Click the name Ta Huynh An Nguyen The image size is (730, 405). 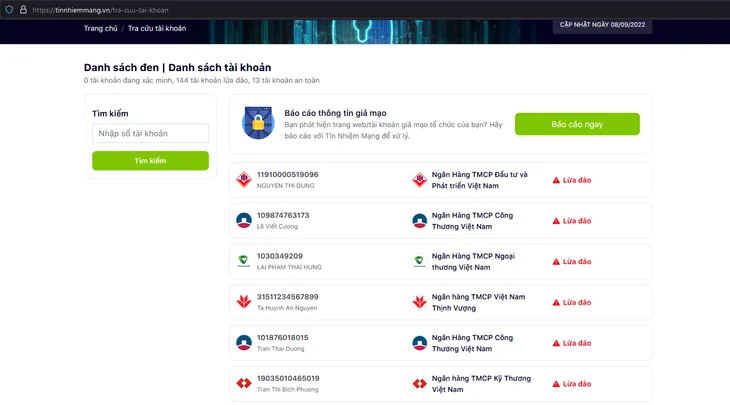[x=287, y=308]
